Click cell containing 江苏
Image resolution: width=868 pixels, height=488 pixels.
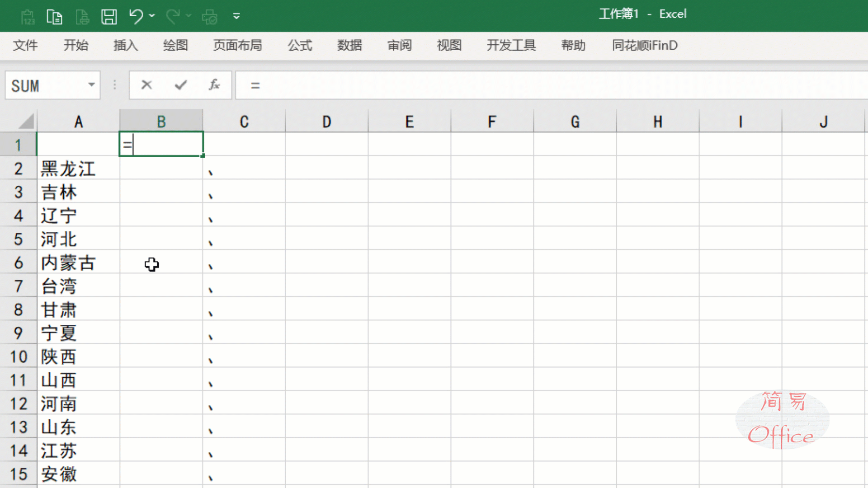pos(79,450)
